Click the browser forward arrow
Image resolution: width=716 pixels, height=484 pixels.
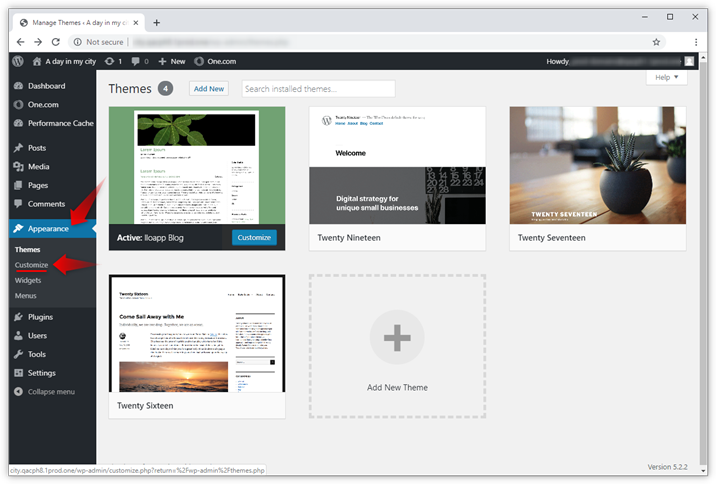[38, 42]
